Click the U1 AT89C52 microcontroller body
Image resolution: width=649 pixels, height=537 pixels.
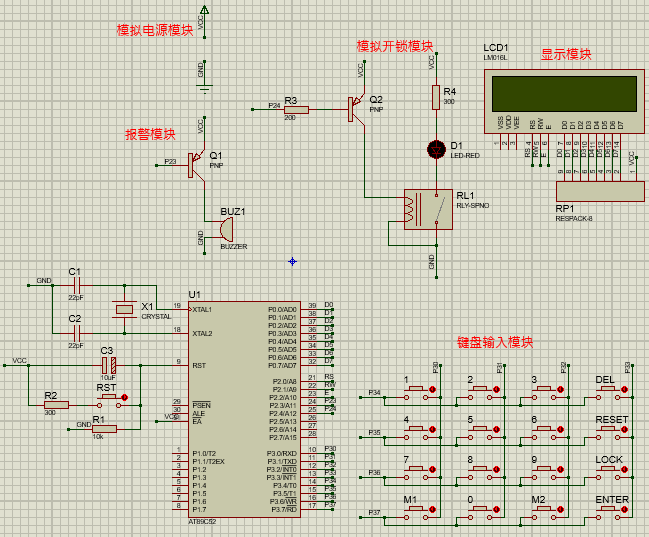click(244, 409)
